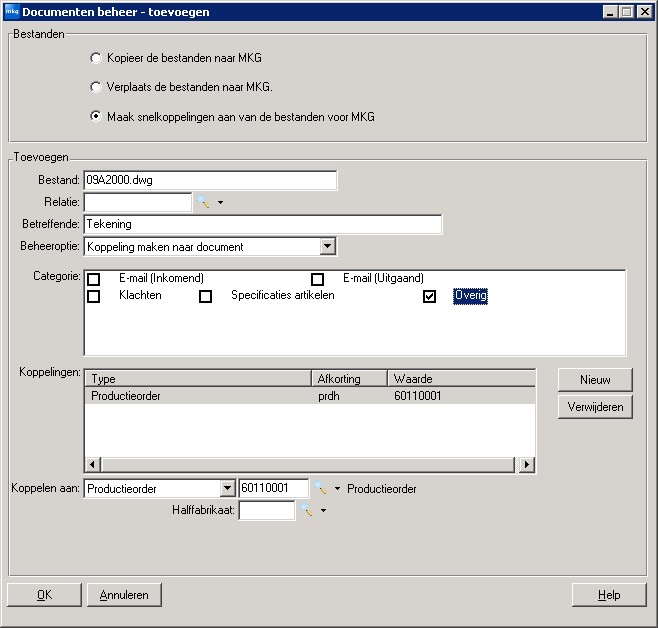Select the Productieorder row in Koppelingen

310,396
